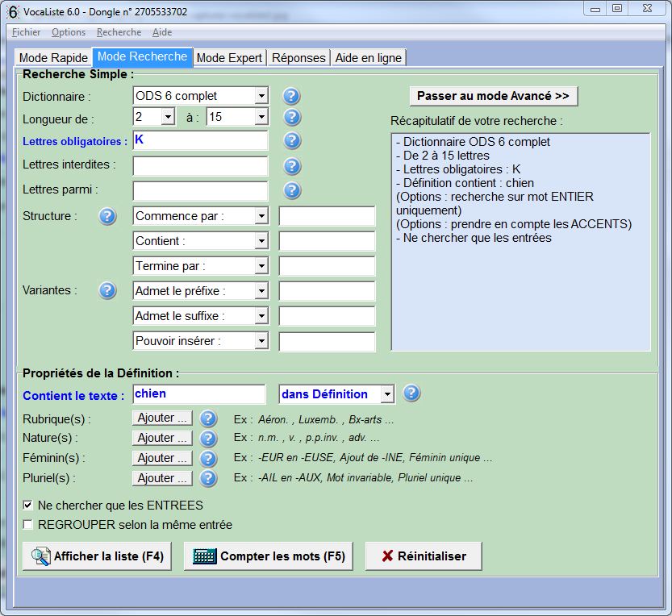The width and height of the screenshot is (672, 616).
Task: Click the Commence par text field
Action: (327, 216)
